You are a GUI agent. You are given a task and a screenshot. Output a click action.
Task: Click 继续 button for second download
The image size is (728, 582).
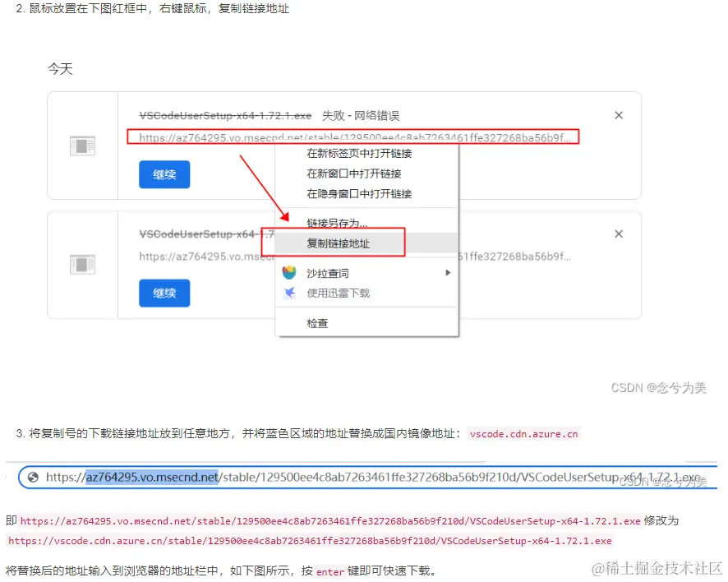[x=164, y=293]
